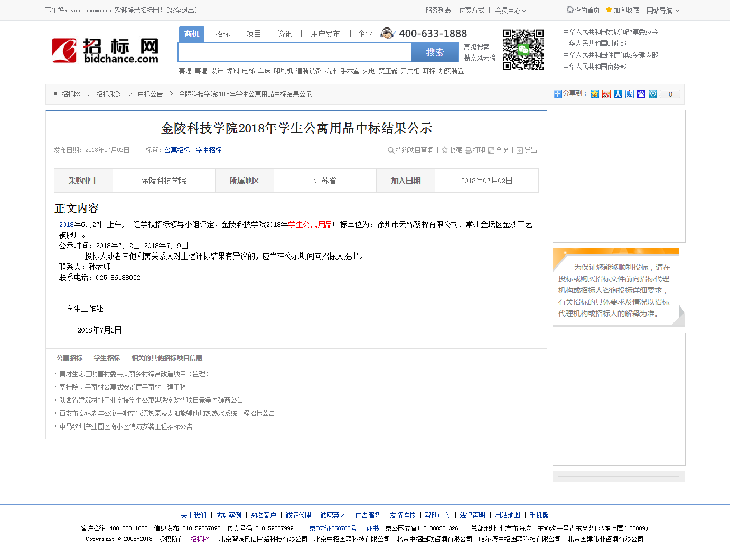
Task: Click the 搜索 button
Action: point(435,52)
